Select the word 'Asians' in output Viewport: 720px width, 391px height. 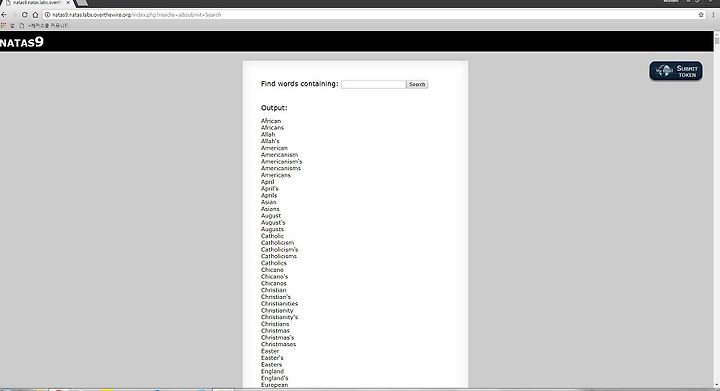[270, 209]
